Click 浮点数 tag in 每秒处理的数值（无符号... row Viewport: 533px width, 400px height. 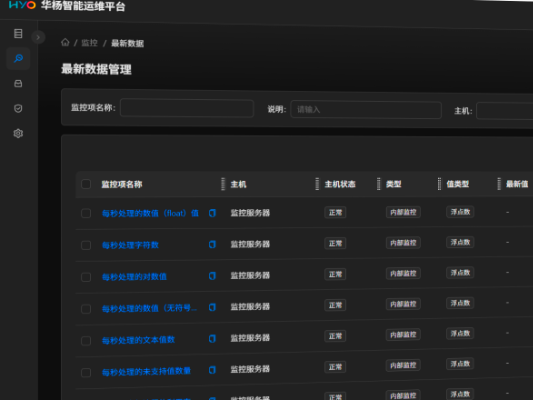[x=460, y=303]
